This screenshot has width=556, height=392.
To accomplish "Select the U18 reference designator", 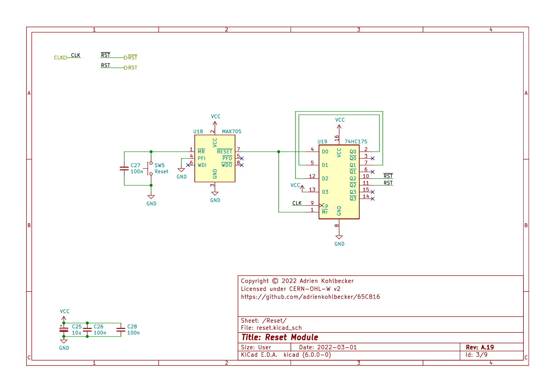I will click(x=198, y=132).
